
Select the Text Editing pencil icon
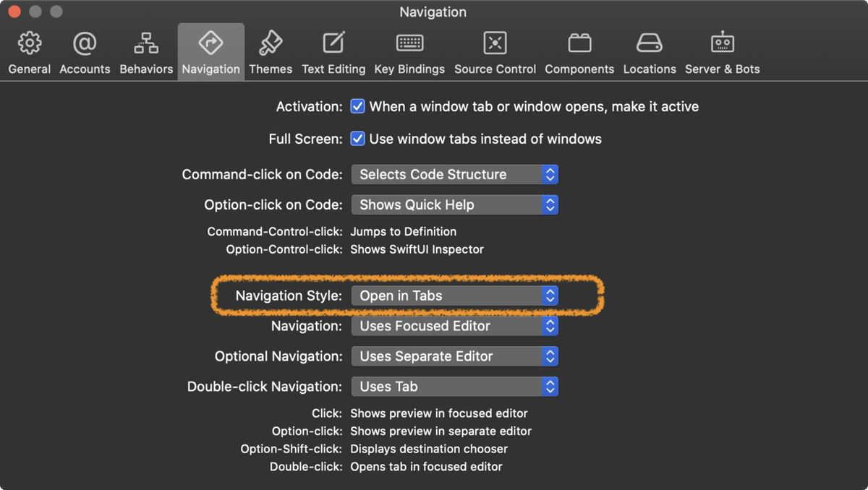[333, 44]
